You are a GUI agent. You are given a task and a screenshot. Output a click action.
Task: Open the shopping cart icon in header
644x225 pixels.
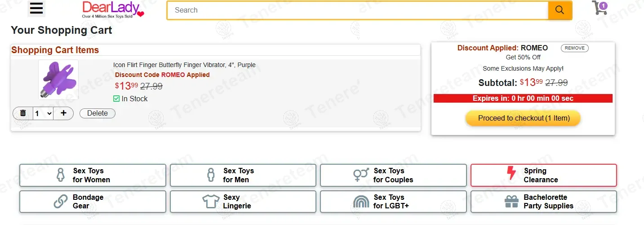pyautogui.click(x=599, y=8)
